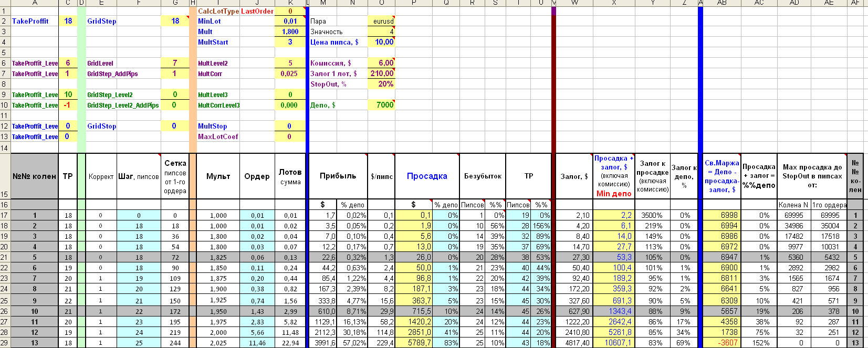Click the Min депо header cell
Image resolution: width=868 pixels, height=348 pixels.
pos(614,176)
